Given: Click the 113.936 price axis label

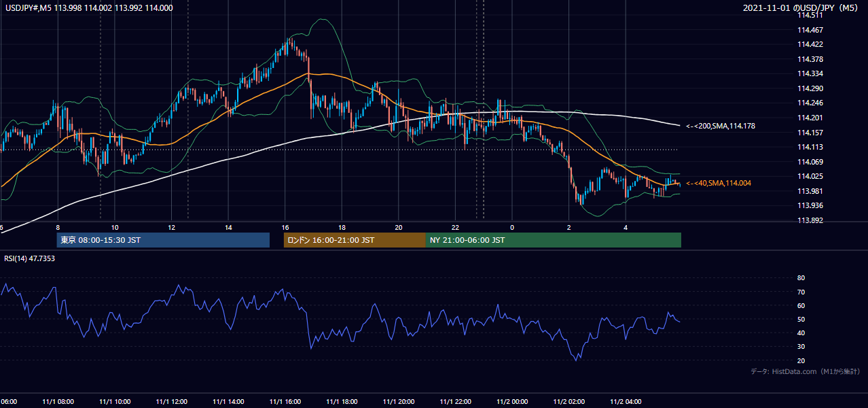Looking at the screenshot, I should [810, 205].
